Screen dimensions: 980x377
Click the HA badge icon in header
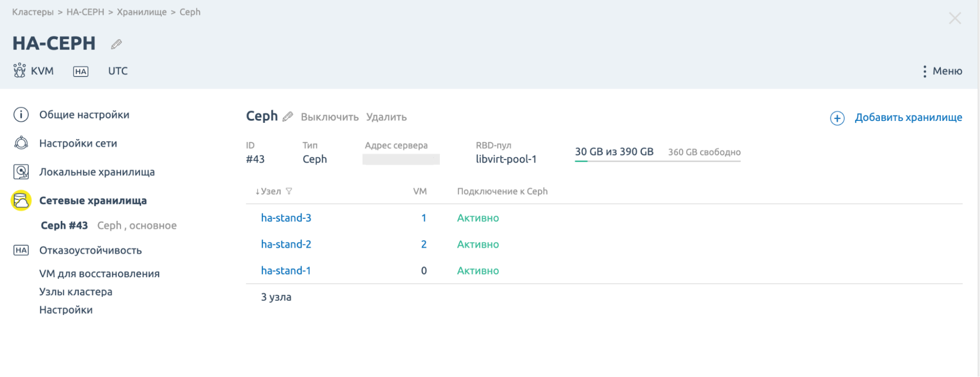[x=81, y=71]
